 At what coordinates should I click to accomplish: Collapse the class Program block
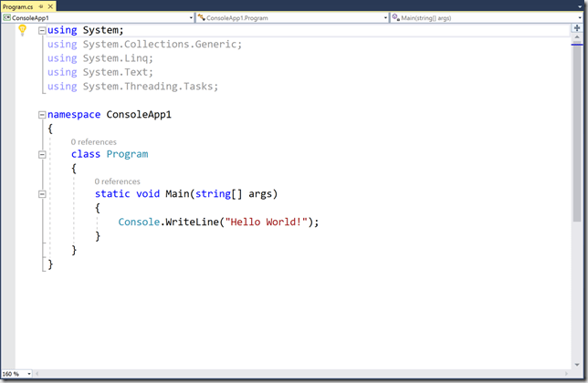click(x=42, y=155)
